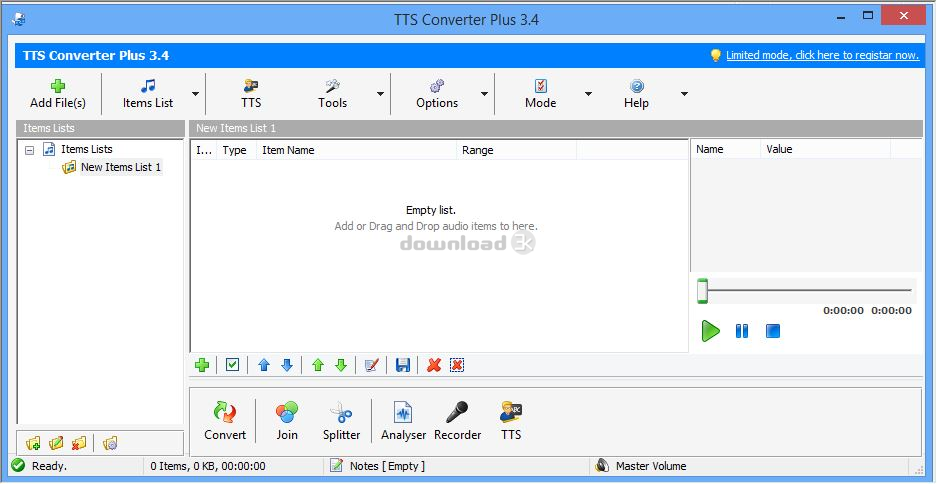Click the app icon in the title bar
Viewport: 937px width, 484px height.
pos(18,20)
